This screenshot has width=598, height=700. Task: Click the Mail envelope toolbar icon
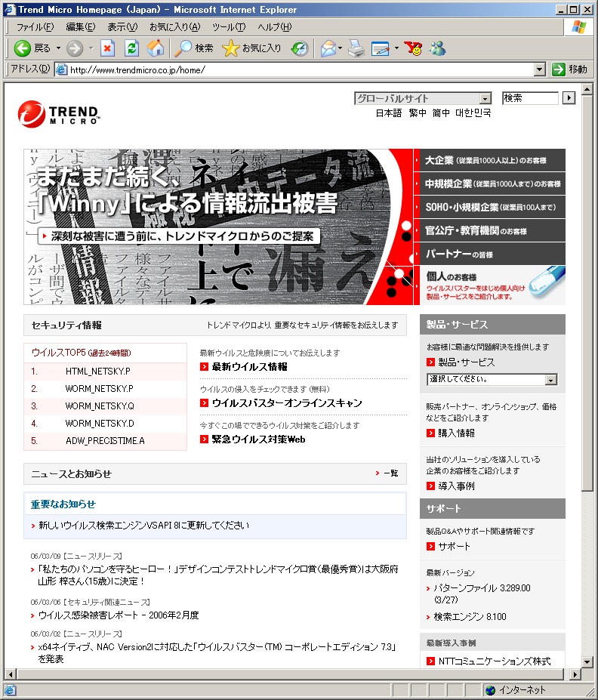328,48
